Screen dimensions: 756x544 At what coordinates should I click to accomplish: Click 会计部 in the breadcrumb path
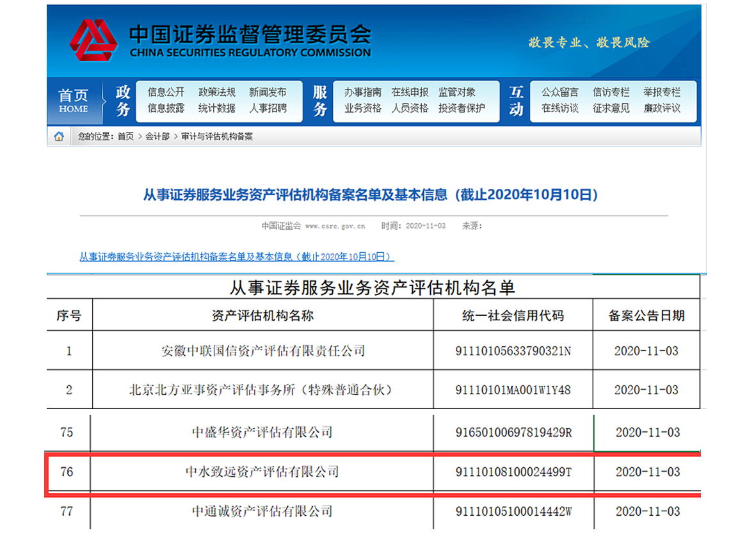[157, 136]
